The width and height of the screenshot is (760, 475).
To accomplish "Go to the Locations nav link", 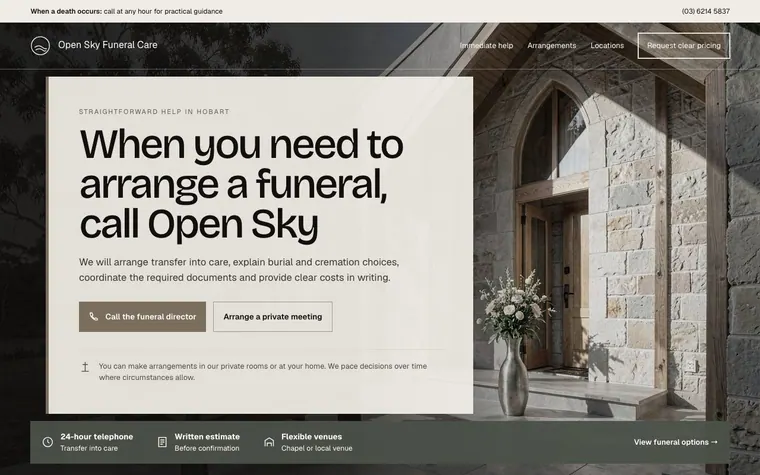I will 607,46.
